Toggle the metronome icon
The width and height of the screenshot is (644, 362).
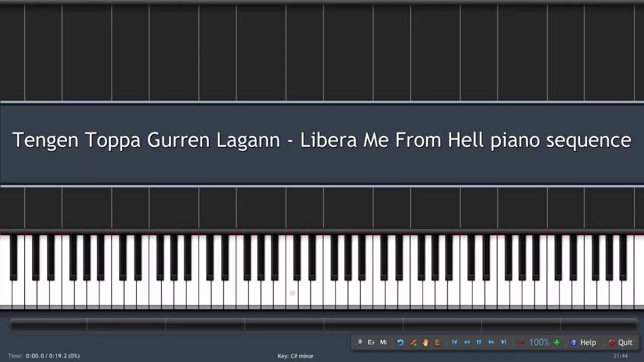[x=437, y=342]
